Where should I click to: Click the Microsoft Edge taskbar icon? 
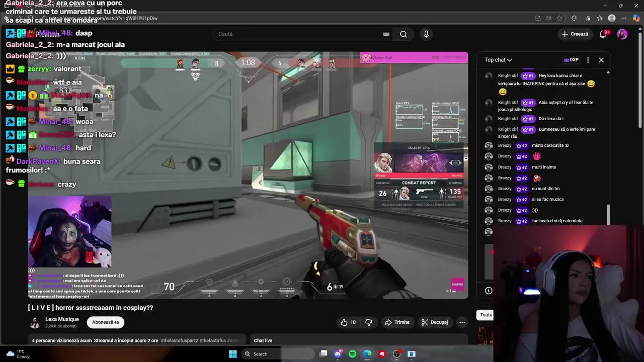point(367,354)
